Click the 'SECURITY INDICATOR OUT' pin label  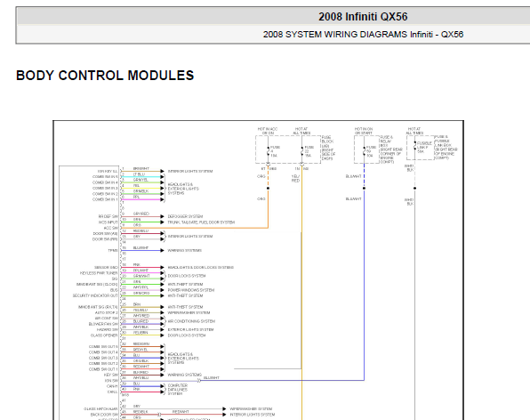click(95, 295)
